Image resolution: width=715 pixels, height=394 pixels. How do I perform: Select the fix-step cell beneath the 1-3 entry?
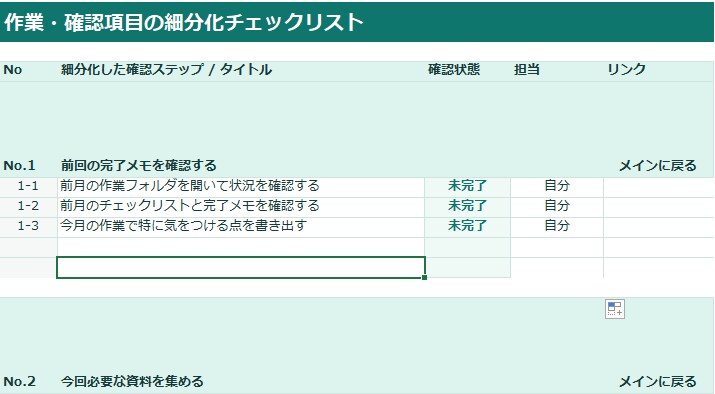[241, 247]
